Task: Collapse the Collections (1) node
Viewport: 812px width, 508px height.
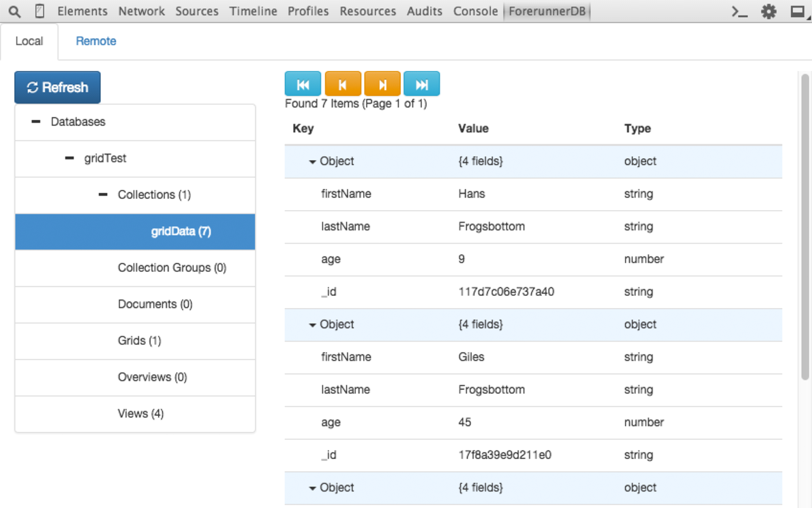Action: tap(103, 195)
